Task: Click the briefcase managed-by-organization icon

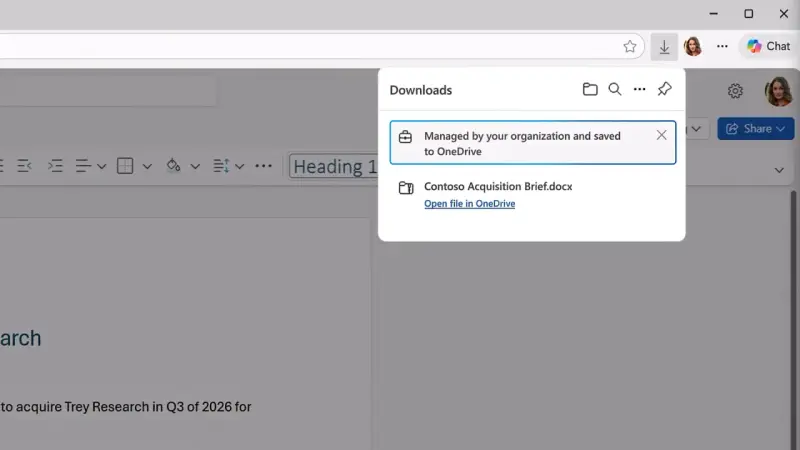Action: [405, 137]
